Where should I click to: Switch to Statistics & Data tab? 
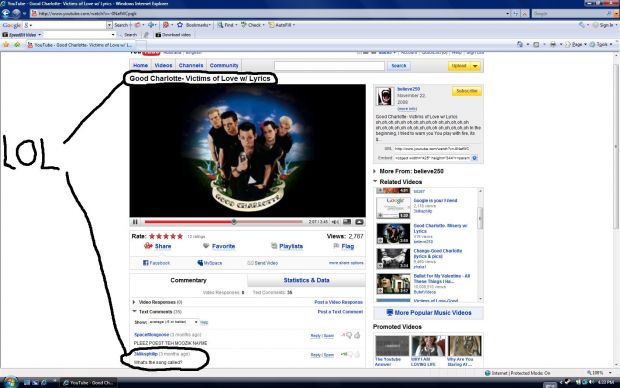(306, 280)
